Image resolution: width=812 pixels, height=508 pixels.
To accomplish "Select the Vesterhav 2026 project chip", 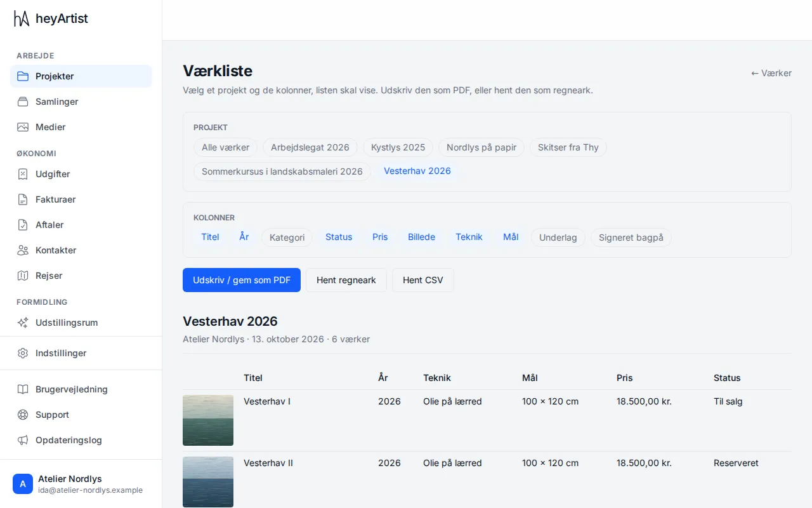I will click(417, 171).
